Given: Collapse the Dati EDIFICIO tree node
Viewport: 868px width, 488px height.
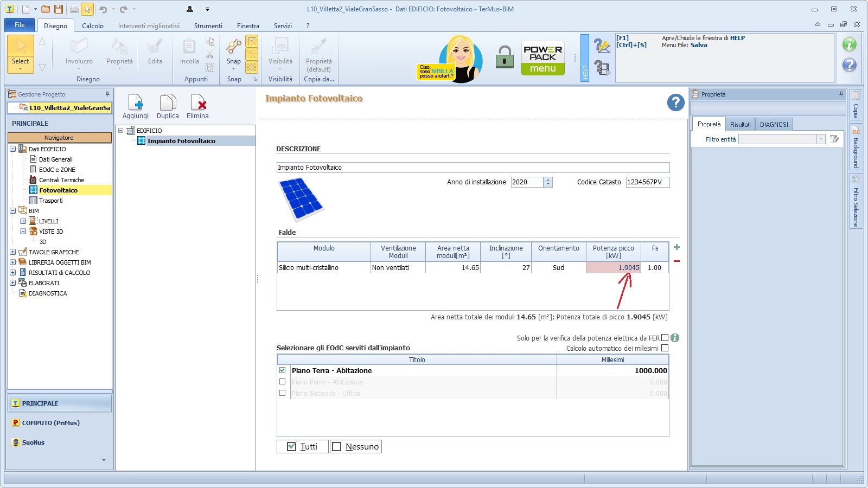Looking at the screenshot, I should click(x=12, y=149).
